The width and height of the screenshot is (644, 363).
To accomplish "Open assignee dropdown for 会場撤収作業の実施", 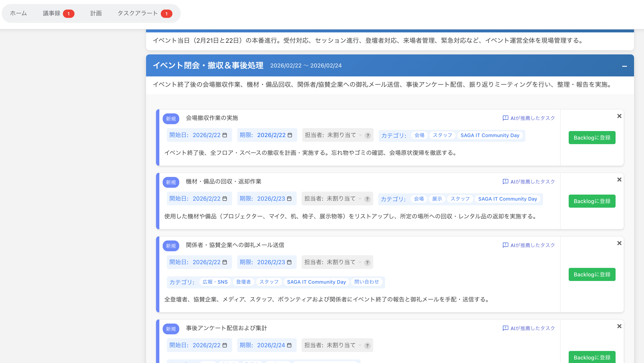I will [344, 135].
